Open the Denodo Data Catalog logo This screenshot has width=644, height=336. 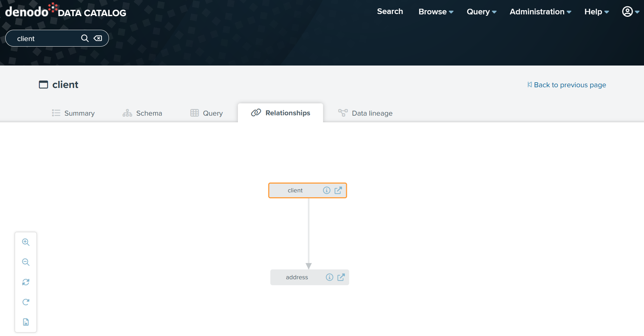66,11
